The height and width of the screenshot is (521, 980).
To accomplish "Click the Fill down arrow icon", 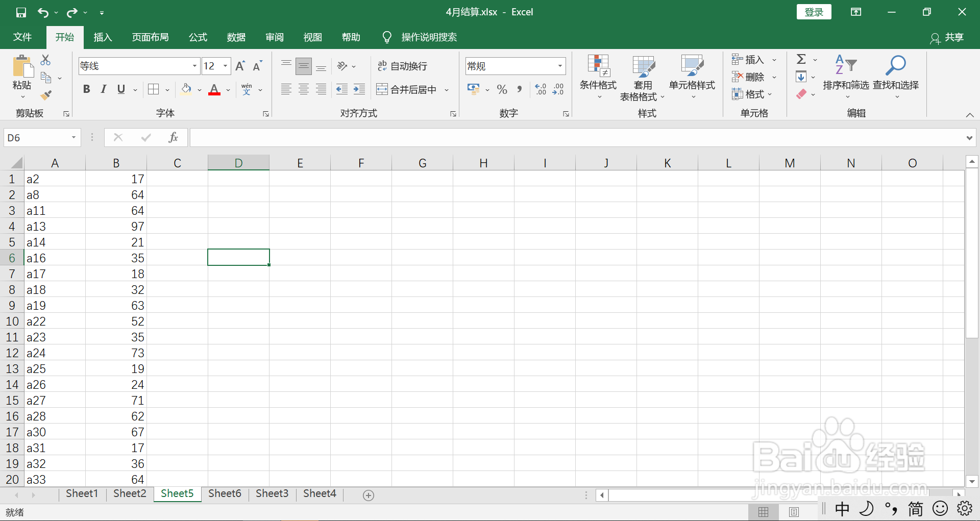I will 801,77.
